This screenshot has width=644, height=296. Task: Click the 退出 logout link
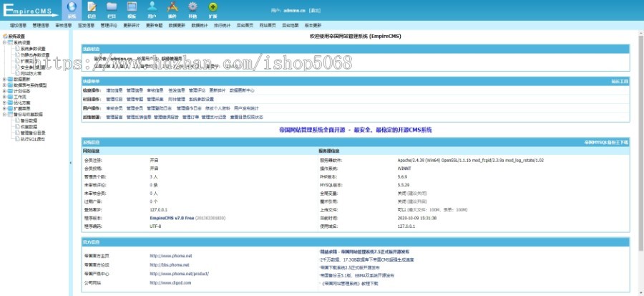point(315,10)
